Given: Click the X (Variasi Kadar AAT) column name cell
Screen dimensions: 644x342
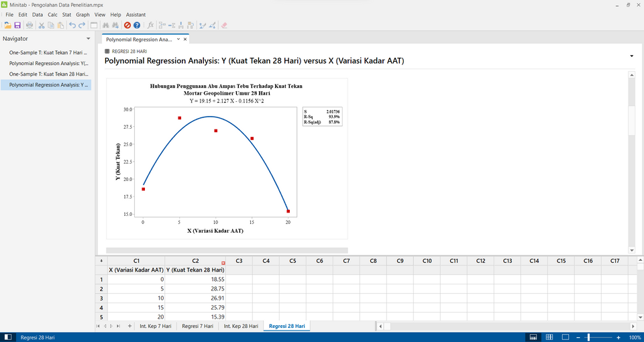Looking at the screenshot, I should 136,270.
